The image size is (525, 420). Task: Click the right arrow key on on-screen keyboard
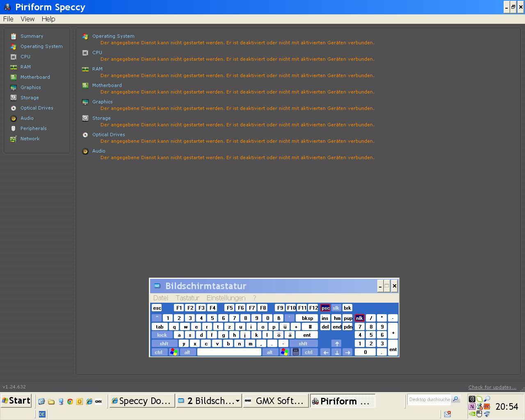348,352
